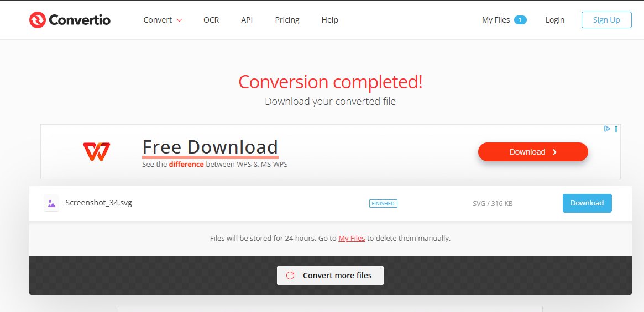Follow the red My Files link
Image resolution: width=644 pixels, height=312 pixels.
[352, 238]
